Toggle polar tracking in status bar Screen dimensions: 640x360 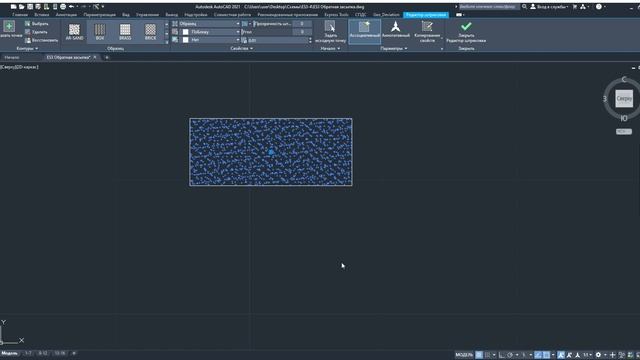pos(510,355)
